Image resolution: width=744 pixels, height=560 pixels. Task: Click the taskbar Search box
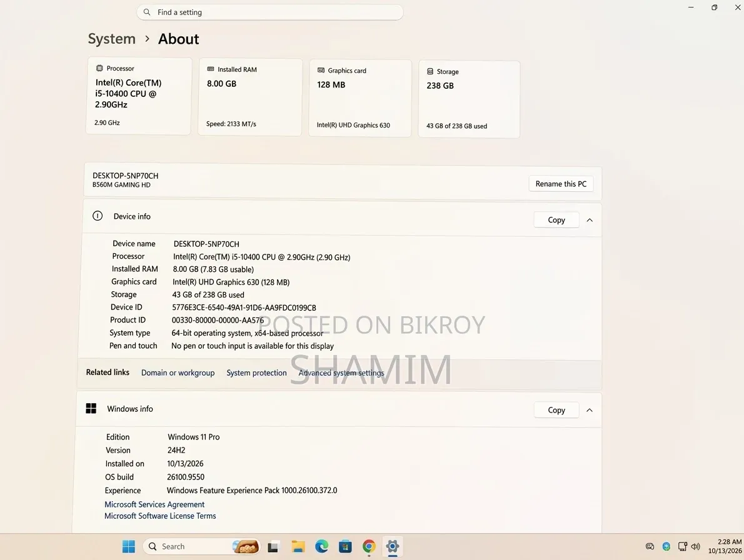pos(201,547)
